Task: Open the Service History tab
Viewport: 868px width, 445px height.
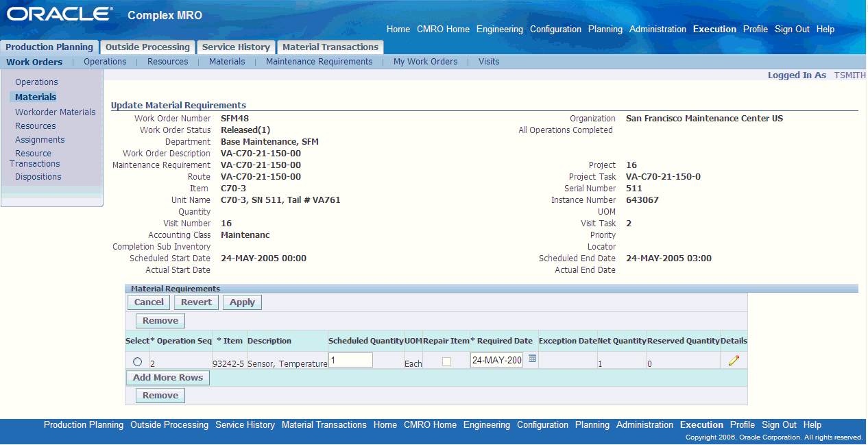Action: coord(236,47)
